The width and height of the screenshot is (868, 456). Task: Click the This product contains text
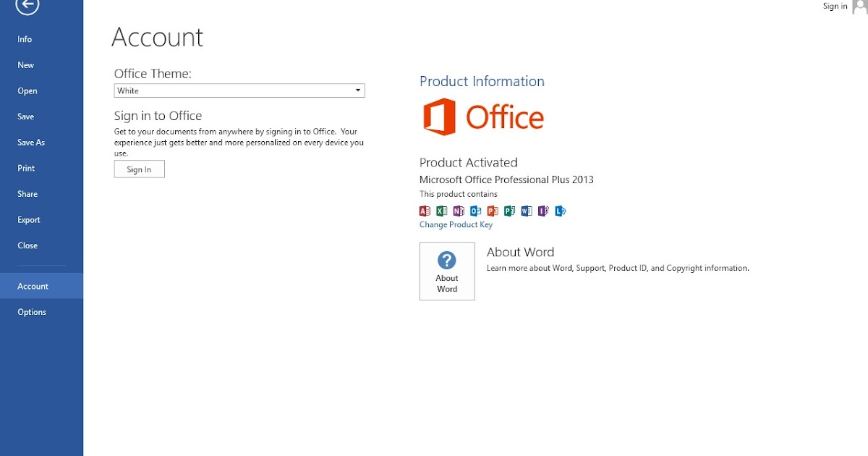[x=459, y=195]
